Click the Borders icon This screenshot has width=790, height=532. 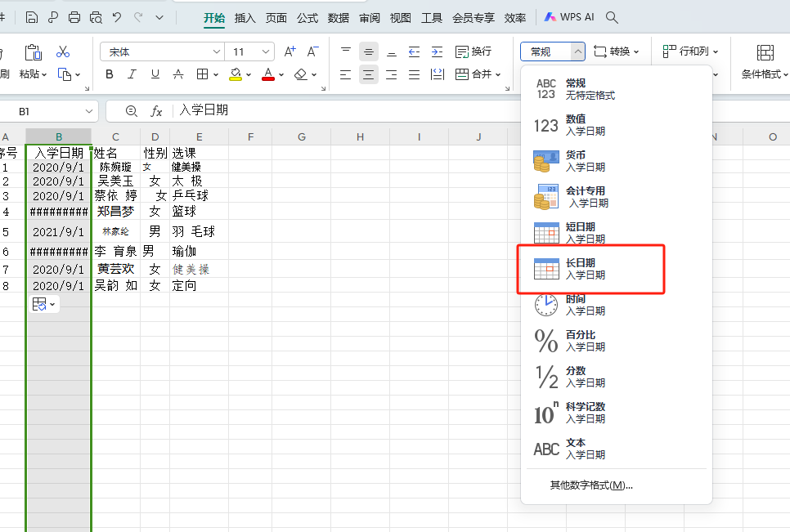[x=203, y=74]
